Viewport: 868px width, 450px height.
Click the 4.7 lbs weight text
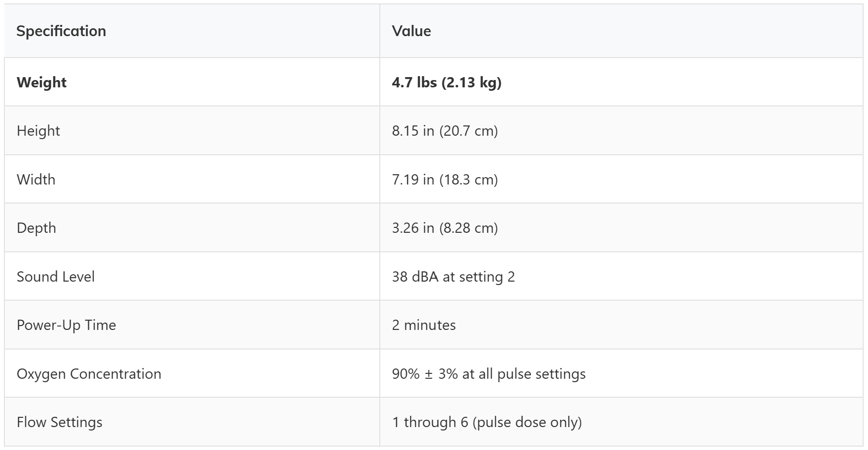[x=414, y=82]
